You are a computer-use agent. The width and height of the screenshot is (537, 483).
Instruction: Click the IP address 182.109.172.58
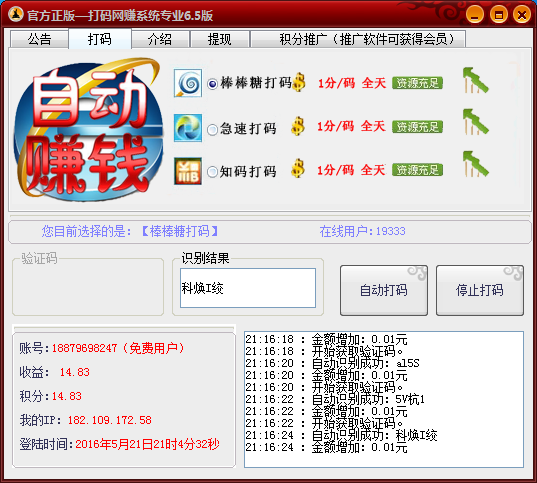pyautogui.click(x=110, y=420)
